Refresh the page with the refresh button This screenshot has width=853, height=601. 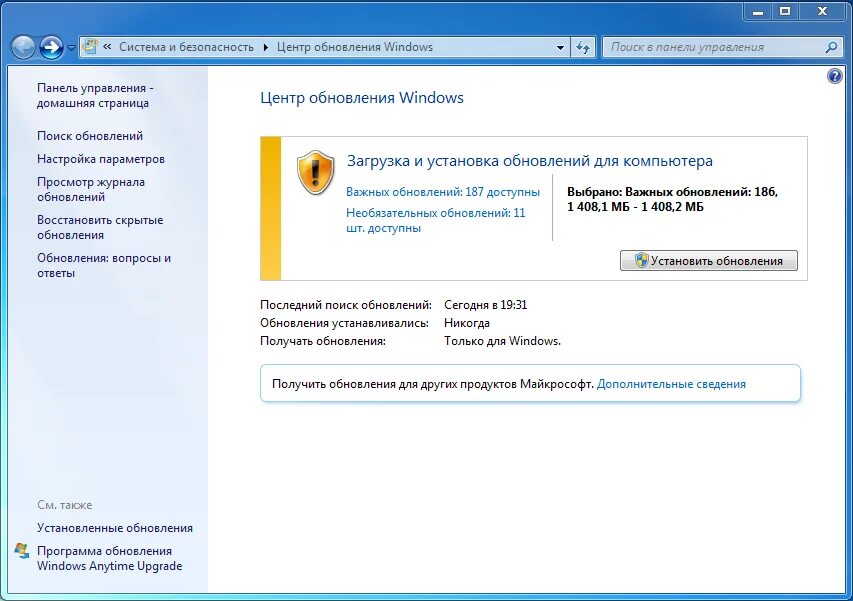pyautogui.click(x=583, y=47)
